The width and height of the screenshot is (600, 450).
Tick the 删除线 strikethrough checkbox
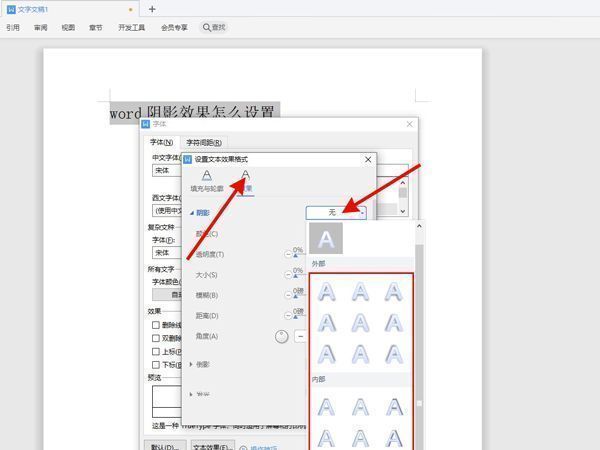click(x=156, y=325)
